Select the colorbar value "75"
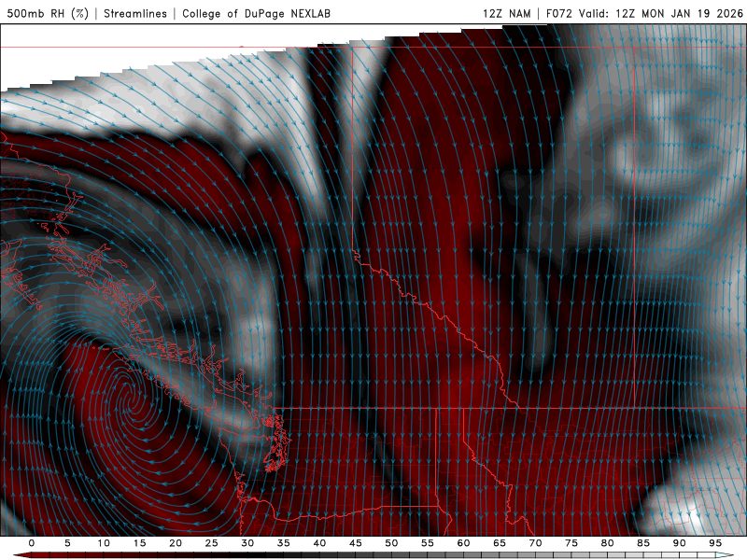Viewport: 747px width, 560px height. 571,543
